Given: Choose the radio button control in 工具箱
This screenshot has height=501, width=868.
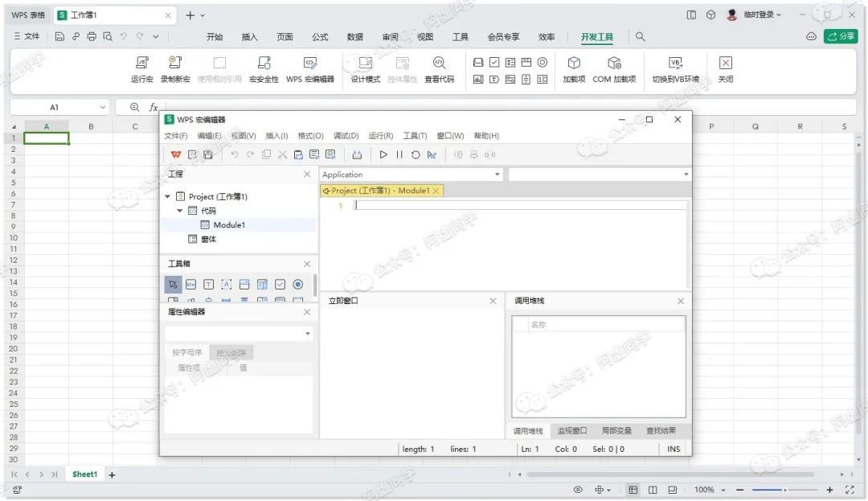Looking at the screenshot, I should pyautogui.click(x=297, y=284).
